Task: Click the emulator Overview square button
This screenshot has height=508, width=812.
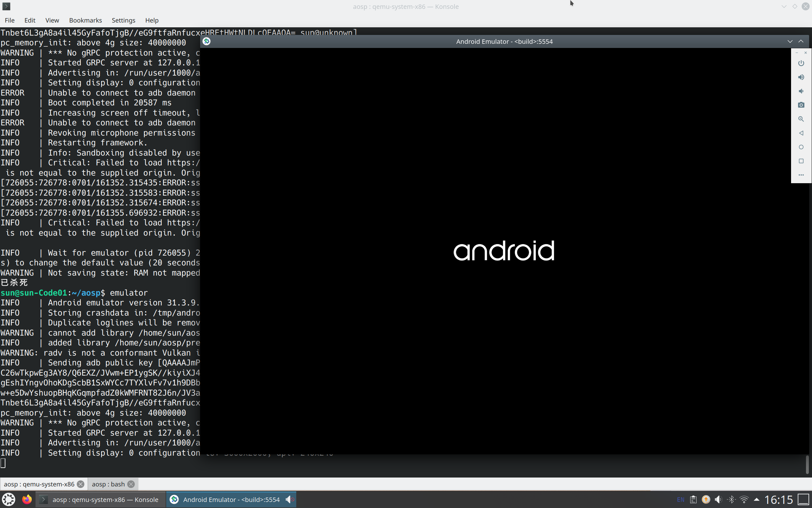Action: pos(801,161)
